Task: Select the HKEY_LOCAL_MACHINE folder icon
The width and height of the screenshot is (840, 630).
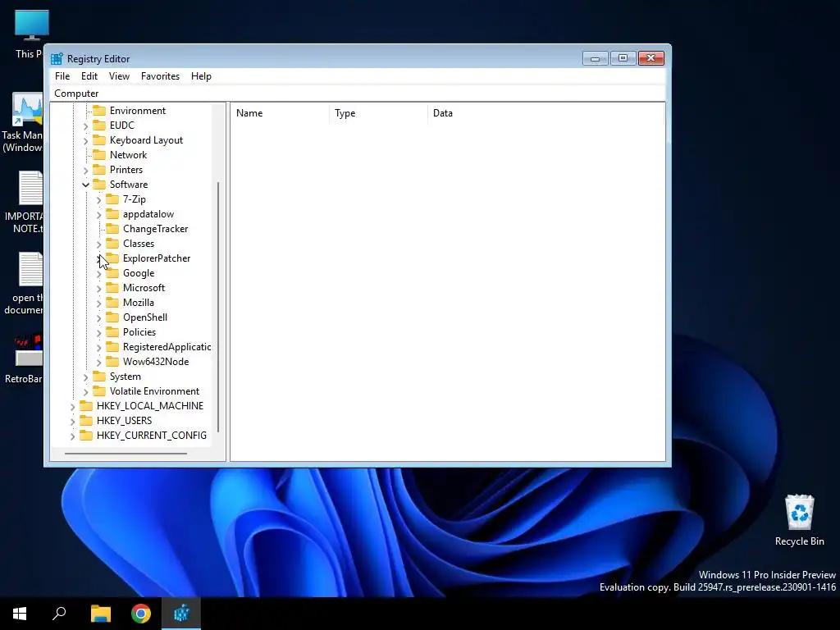Action: [86, 405]
